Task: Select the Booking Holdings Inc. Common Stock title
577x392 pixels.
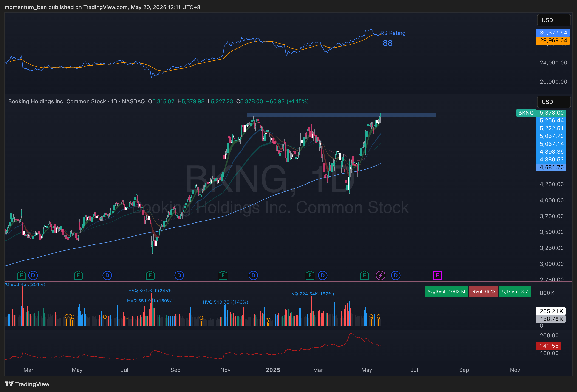Action: (x=57, y=101)
